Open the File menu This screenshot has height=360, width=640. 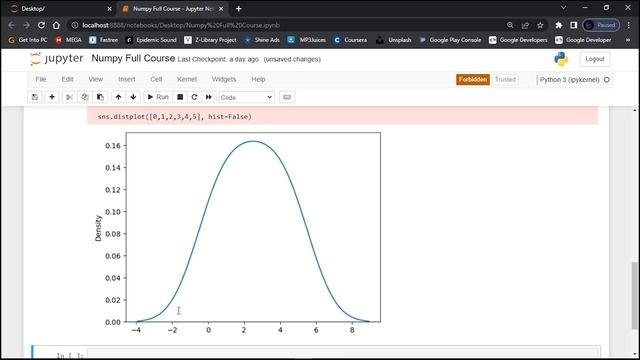(41, 79)
